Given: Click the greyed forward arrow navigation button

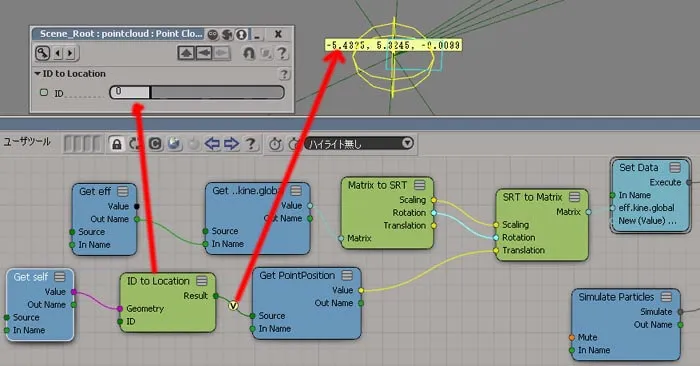Looking at the screenshot, I should coord(221,53).
